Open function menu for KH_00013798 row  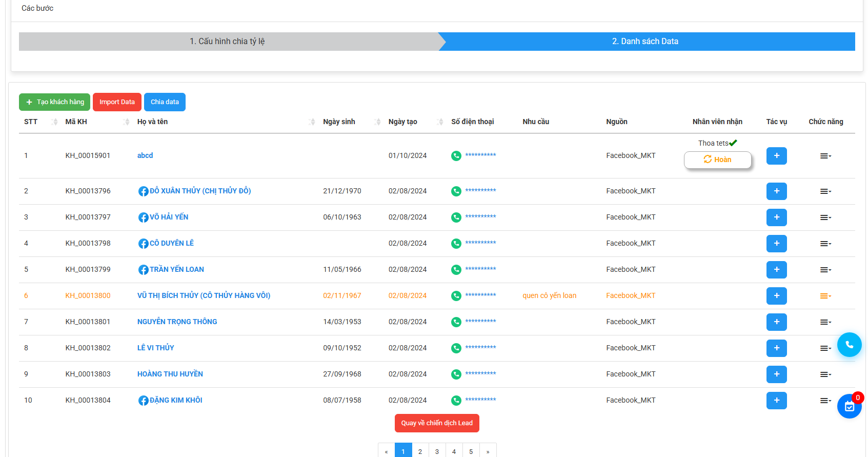click(x=825, y=244)
